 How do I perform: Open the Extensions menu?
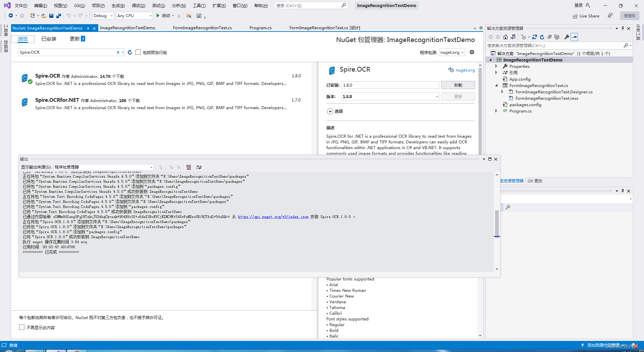click(219, 6)
